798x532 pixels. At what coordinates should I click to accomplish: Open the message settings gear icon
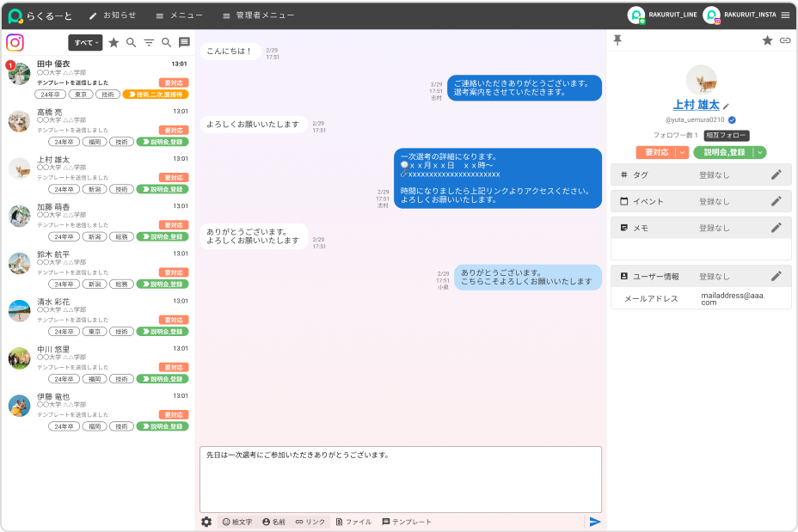206,522
